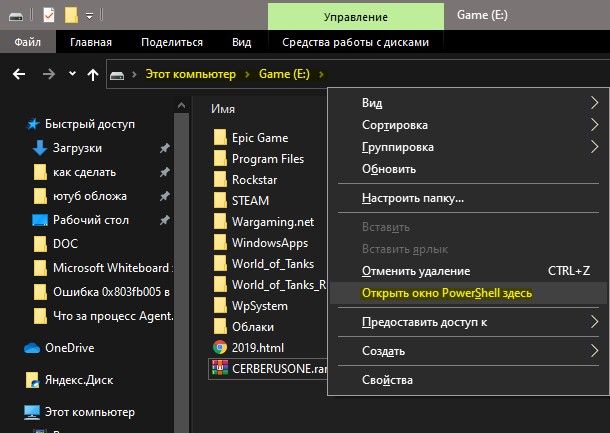Expand Предоставить доступ к submenu

click(x=468, y=322)
